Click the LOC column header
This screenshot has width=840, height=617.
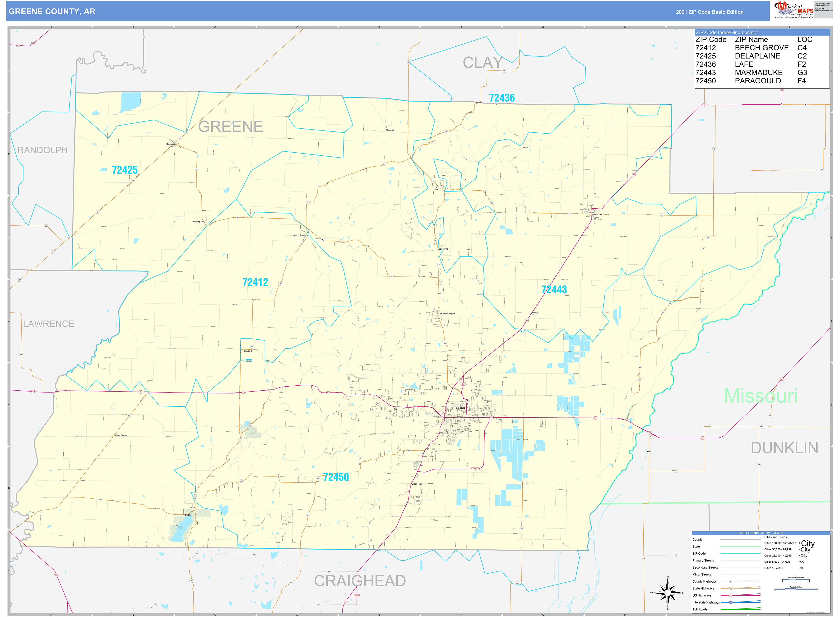[804, 40]
